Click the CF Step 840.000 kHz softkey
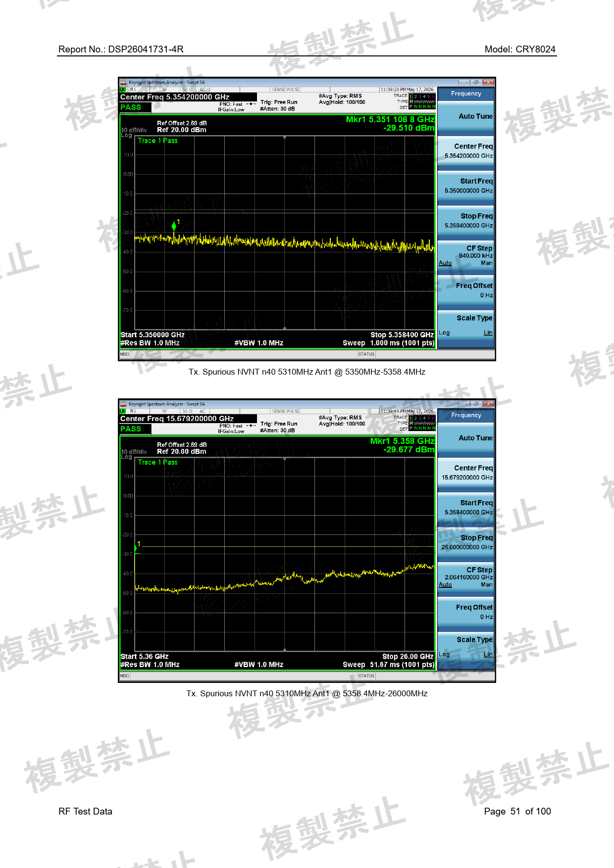The height and width of the screenshot is (868, 614). (x=466, y=255)
